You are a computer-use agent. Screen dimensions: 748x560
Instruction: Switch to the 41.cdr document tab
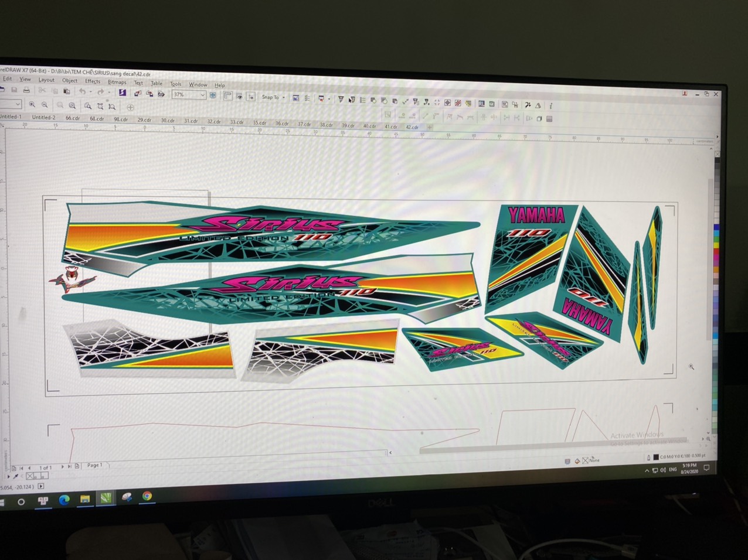coord(391,127)
